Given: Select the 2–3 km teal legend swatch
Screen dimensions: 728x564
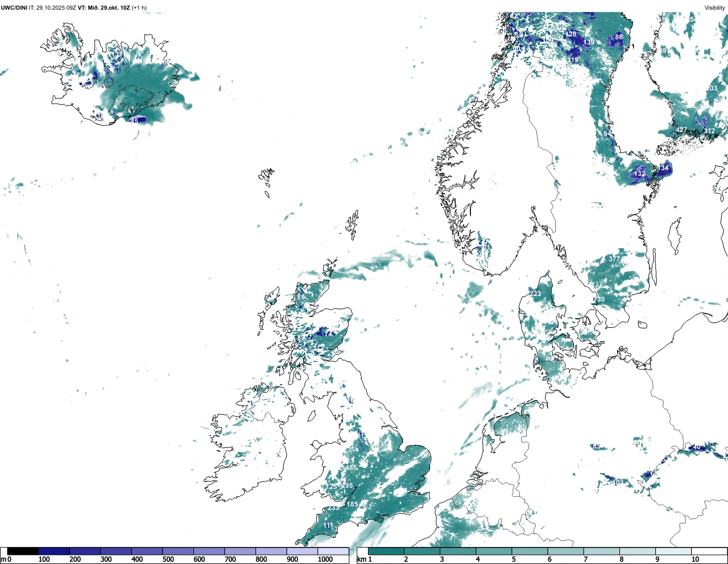Looking at the screenshot, I should point(422,551).
